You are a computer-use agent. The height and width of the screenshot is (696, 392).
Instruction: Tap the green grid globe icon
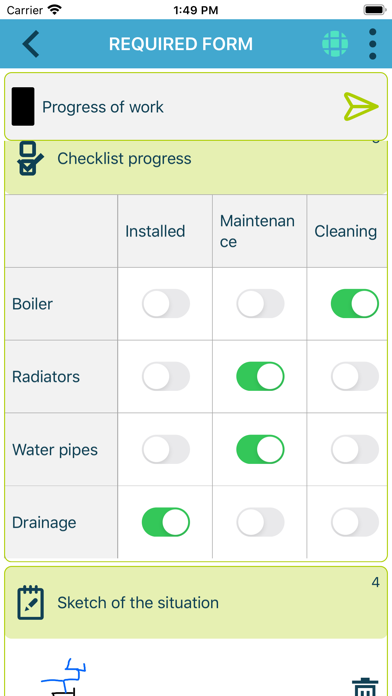tap(335, 44)
